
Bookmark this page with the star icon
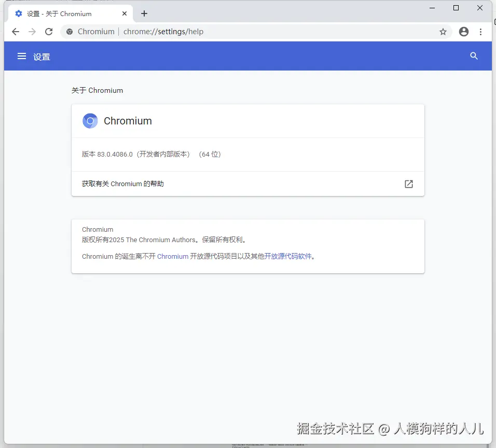[x=443, y=32]
